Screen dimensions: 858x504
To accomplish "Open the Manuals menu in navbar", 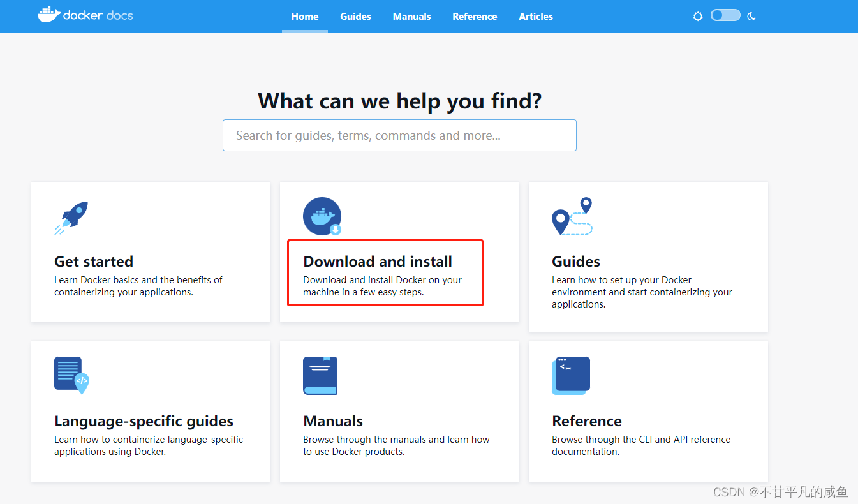I will tap(411, 17).
